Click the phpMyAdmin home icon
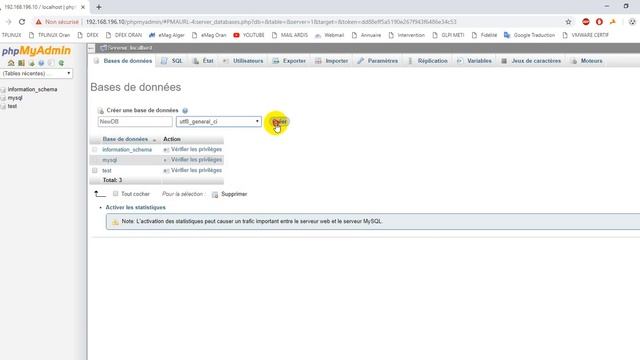The image size is (640, 360). (11, 63)
